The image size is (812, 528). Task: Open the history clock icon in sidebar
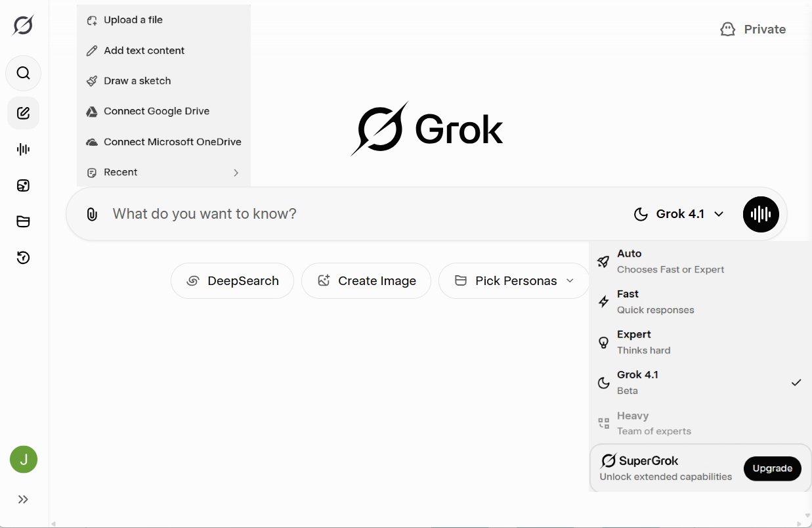(x=24, y=257)
